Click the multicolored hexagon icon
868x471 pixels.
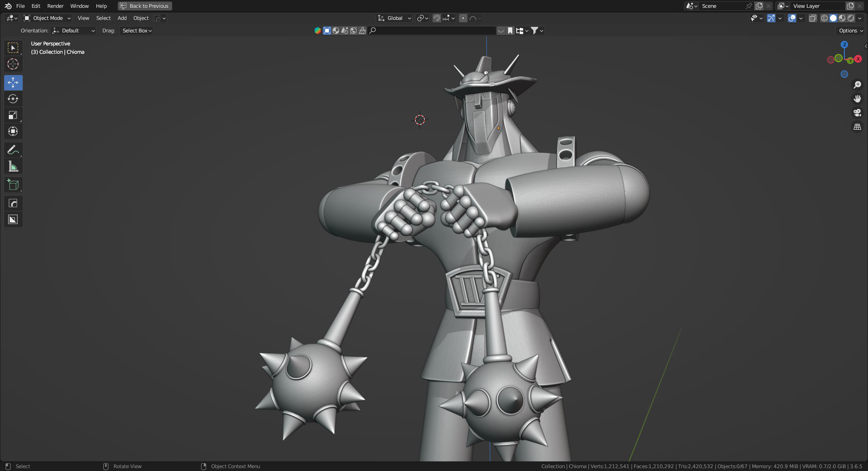tap(318, 31)
